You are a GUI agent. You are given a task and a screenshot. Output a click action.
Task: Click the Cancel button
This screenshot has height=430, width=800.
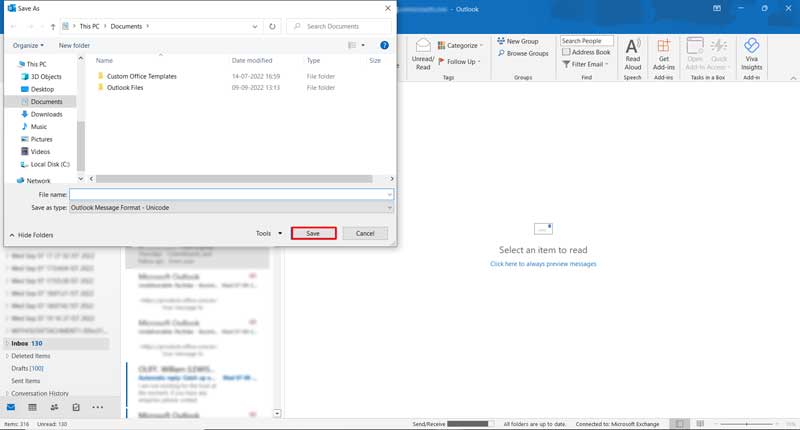point(365,233)
